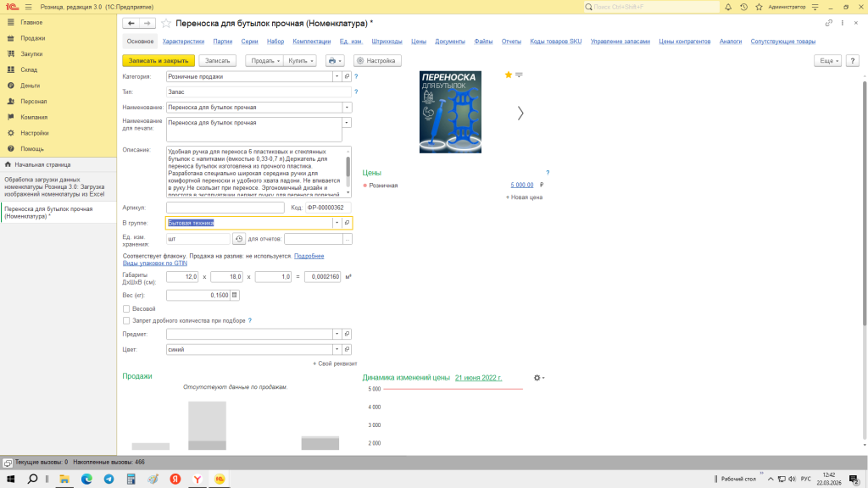Open для отчетов field selection button

coord(347,239)
